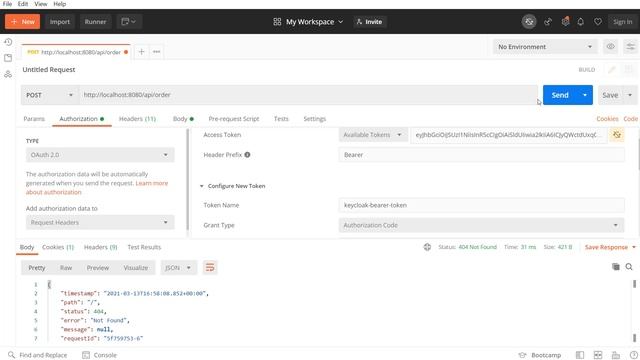Copy response body with the copy icon

pyautogui.click(x=616, y=267)
